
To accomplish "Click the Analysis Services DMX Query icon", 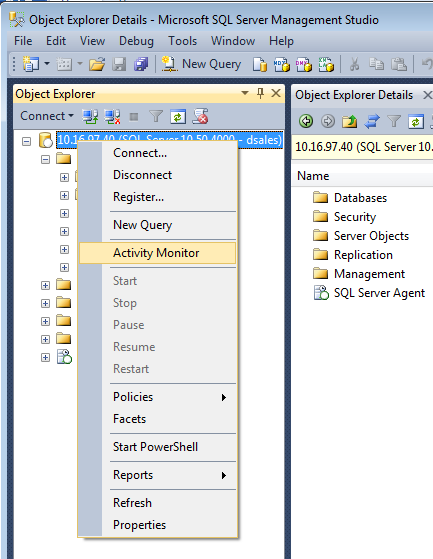I will pyautogui.click(x=304, y=65).
